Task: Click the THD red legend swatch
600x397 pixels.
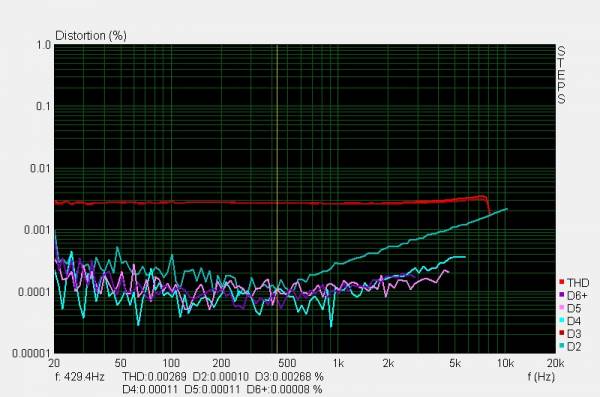Action: coord(562,283)
